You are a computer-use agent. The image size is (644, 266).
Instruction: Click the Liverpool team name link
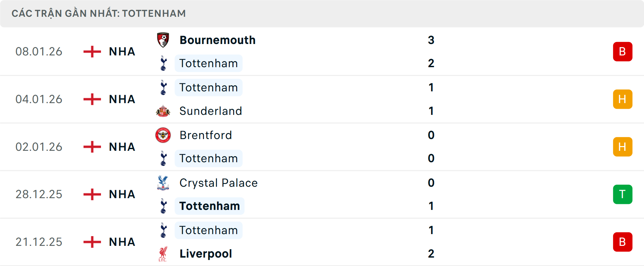(206, 254)
